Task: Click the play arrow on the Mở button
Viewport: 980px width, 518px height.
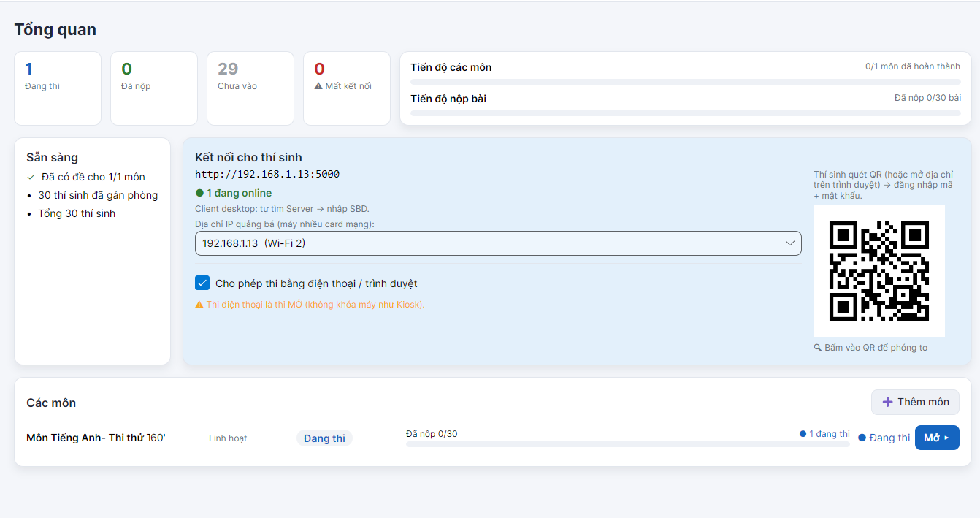Action: (946, 438)
